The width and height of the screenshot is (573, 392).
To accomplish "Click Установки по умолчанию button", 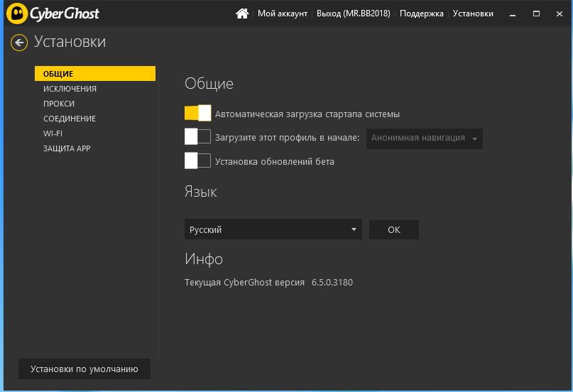I will (84, 369).
